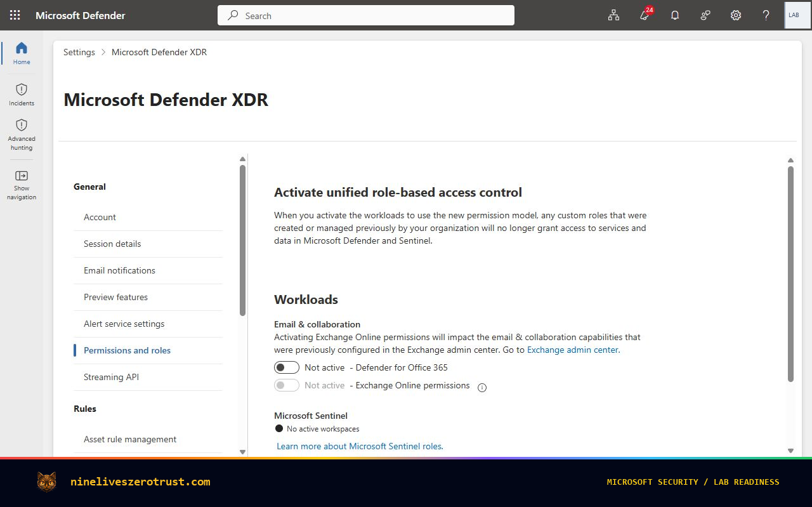The width and height of the screenshot is (812, 507).
Task: Select Alert service settings item
Action: coord(148,324)
